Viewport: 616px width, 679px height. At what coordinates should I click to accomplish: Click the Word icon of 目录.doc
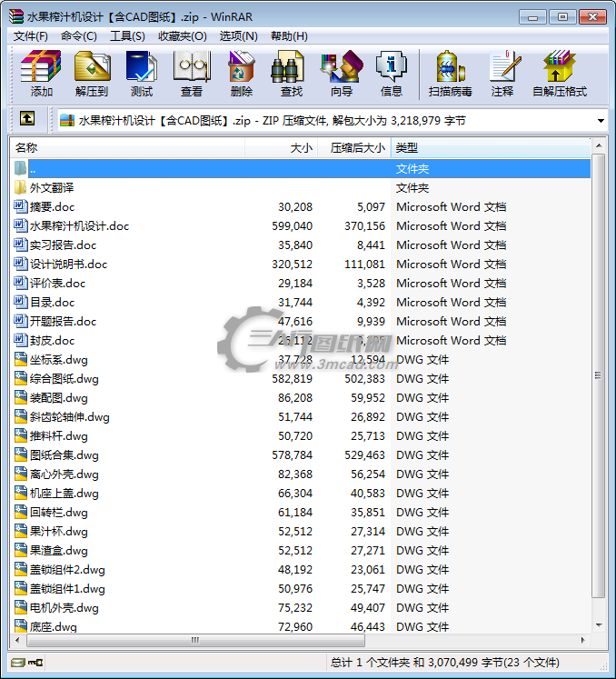tap(20, 302)
